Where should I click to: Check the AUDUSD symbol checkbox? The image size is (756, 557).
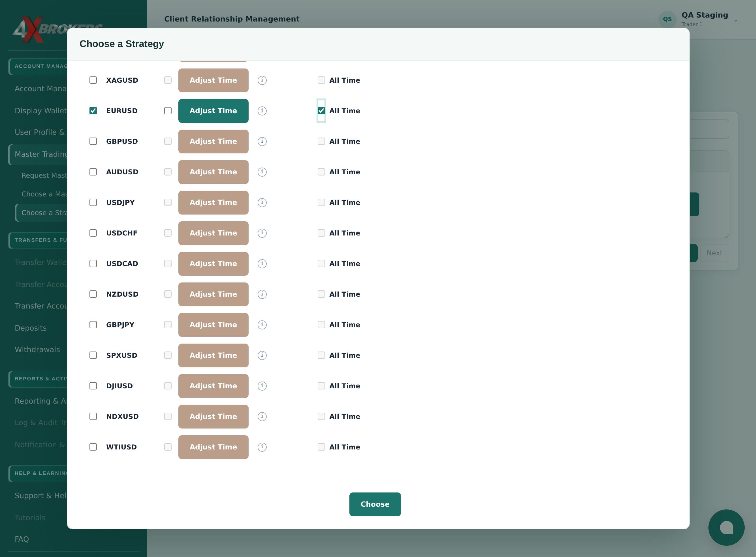93,172
